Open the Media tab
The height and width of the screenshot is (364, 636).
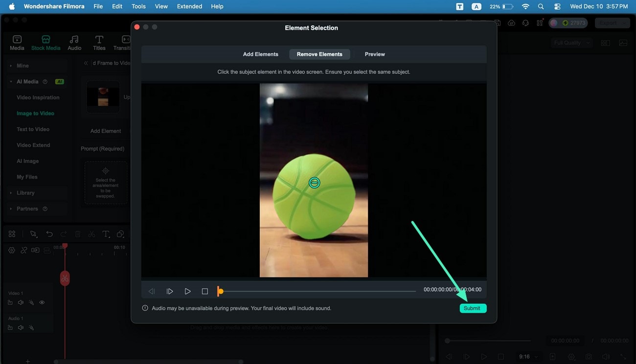pyautogui.click(x=17, y=43)
